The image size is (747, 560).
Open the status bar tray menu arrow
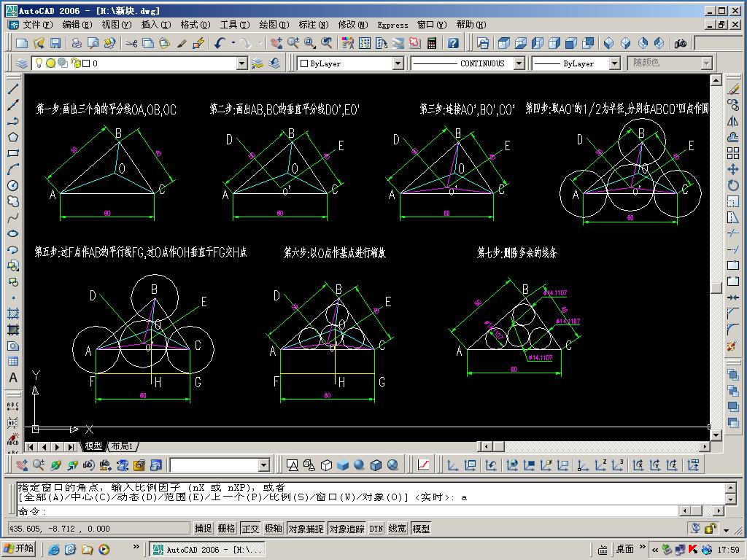coord(726,529)
